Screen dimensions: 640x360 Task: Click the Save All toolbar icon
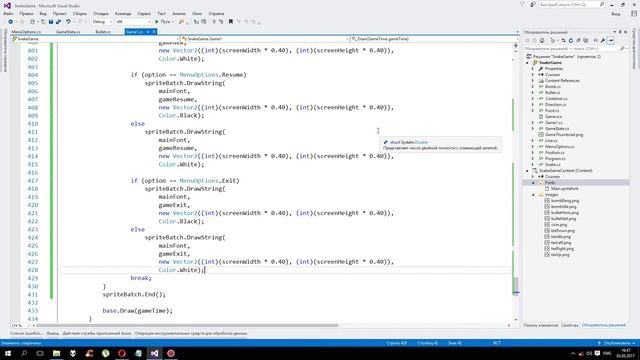(58, 22)
